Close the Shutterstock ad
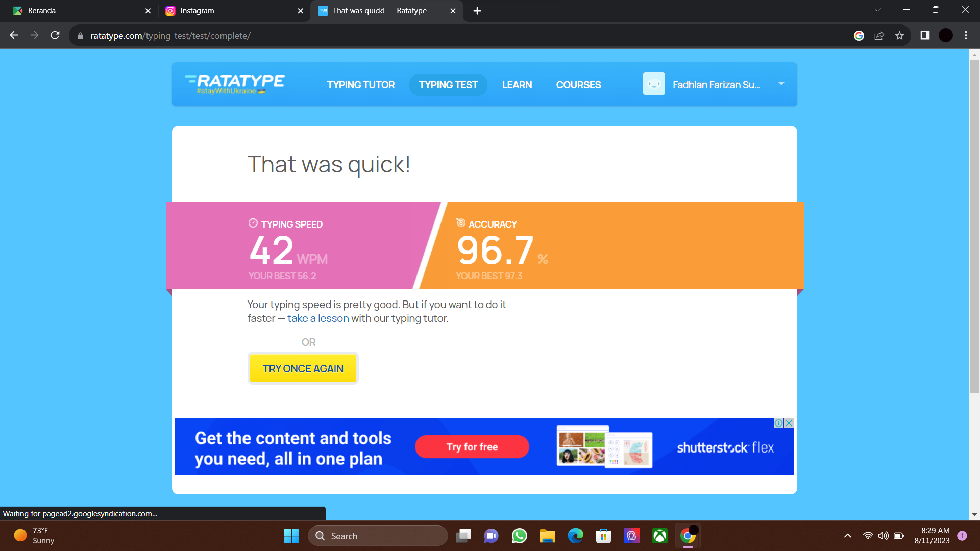 click(789, 423)
